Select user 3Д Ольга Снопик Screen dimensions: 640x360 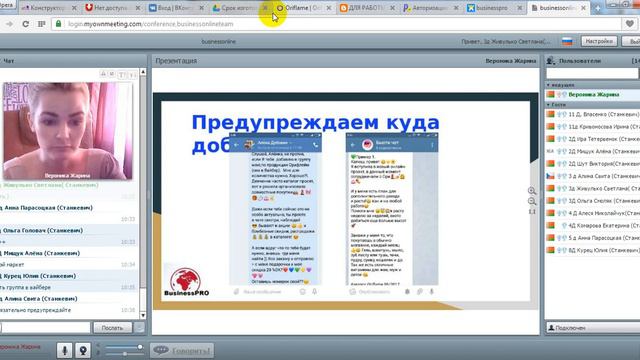tap(593, 200)
